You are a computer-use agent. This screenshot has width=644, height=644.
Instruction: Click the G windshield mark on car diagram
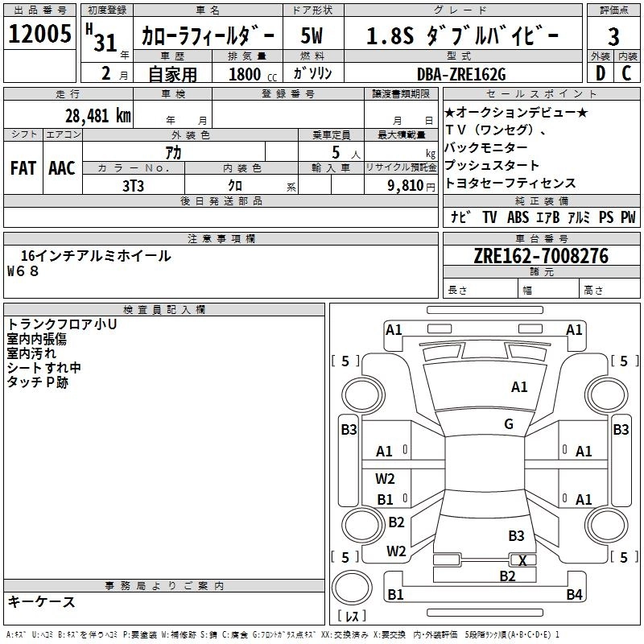pos(508,424)
